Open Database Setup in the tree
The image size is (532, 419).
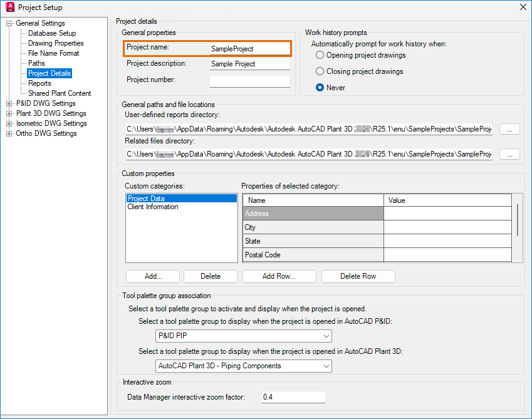tap(52, 33)
